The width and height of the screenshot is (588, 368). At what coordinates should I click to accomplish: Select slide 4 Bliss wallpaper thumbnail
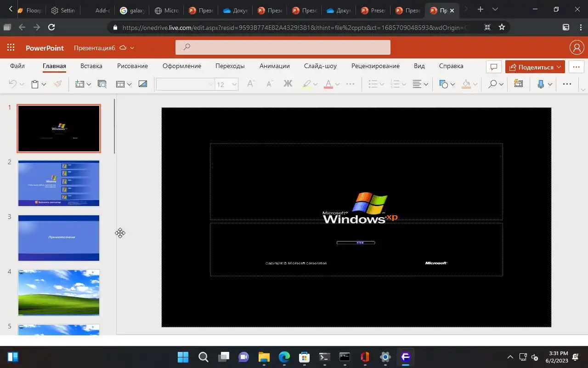(x=59, y=293)
